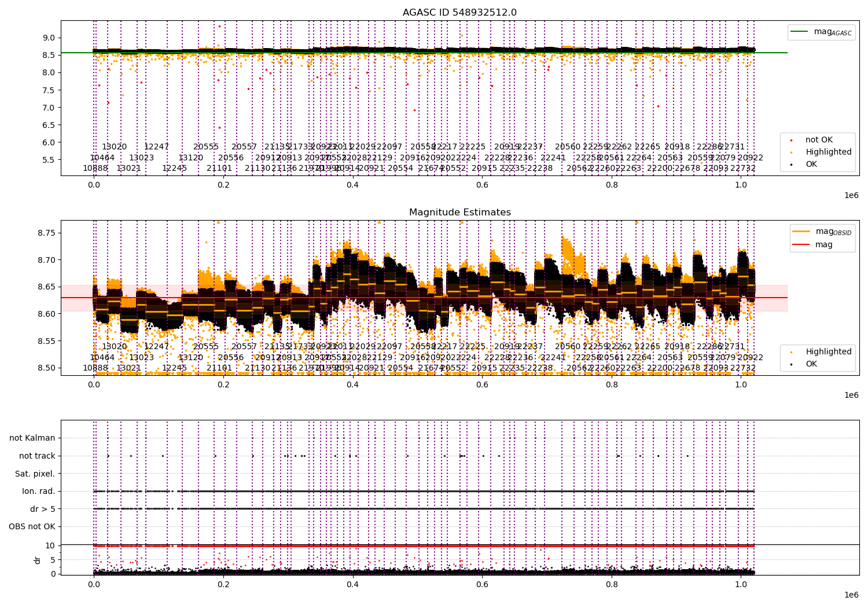This screenshot has width=868, height=608.
Task: Click the 'Ion. rad.' row label
Action: click(39, 492)
